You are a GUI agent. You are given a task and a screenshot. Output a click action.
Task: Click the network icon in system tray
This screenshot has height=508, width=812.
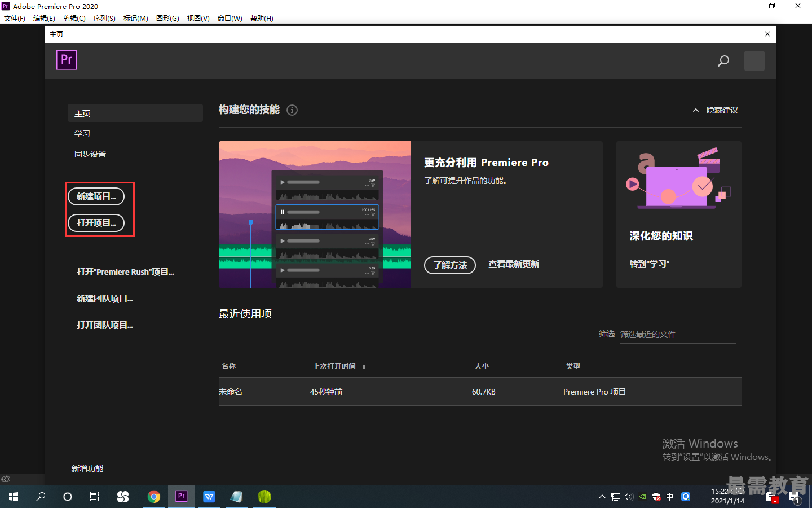click(x=616, y=497)
